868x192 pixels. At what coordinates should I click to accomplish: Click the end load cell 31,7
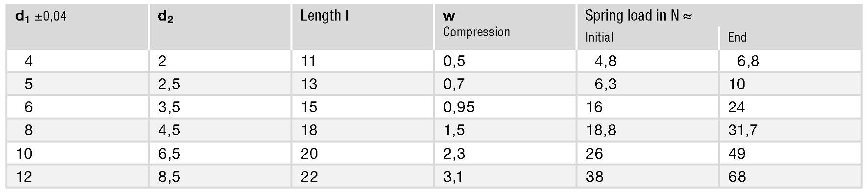coord(743,130)
